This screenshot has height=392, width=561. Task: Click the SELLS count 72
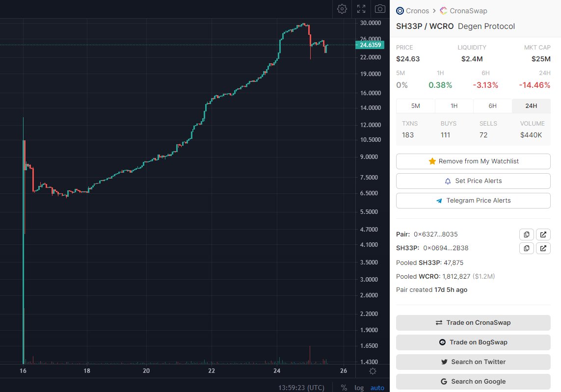tap(483, 135)
